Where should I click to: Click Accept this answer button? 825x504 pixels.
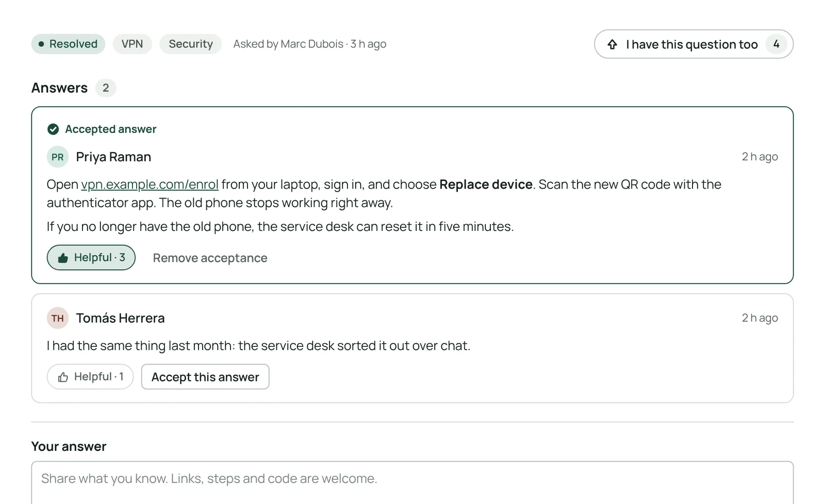point(205,377)
